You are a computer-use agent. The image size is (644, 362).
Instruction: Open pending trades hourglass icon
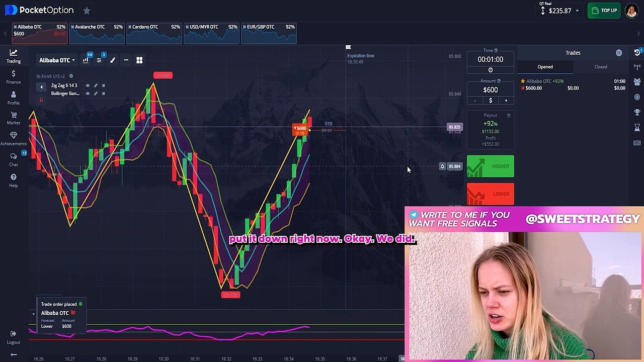(637, 128)
